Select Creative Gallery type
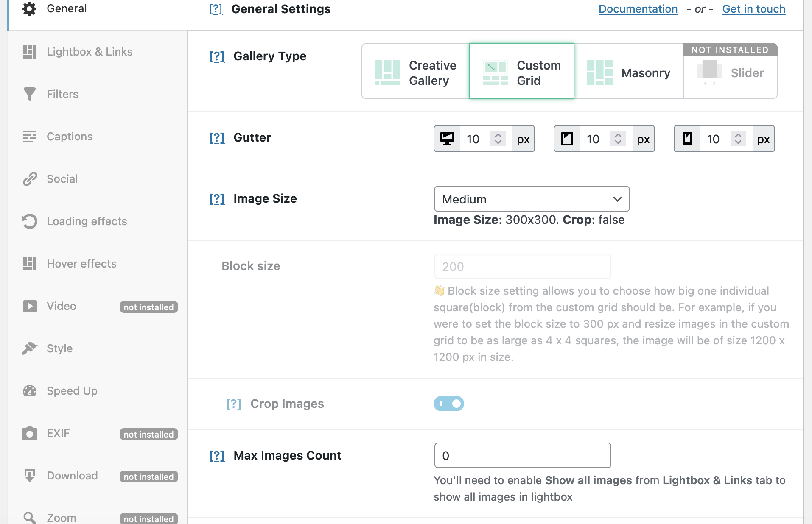The height and width of the screenshot is (524, 812). tap(416, 71)
